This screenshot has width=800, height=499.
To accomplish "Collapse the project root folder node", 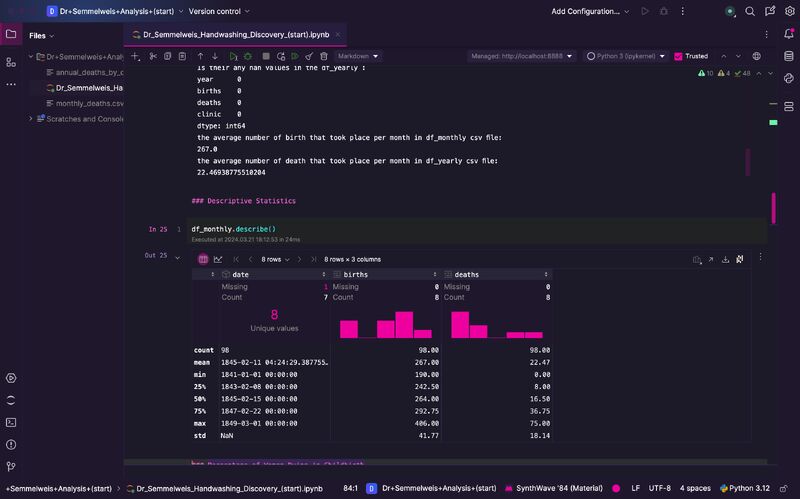I will (31, 56).
